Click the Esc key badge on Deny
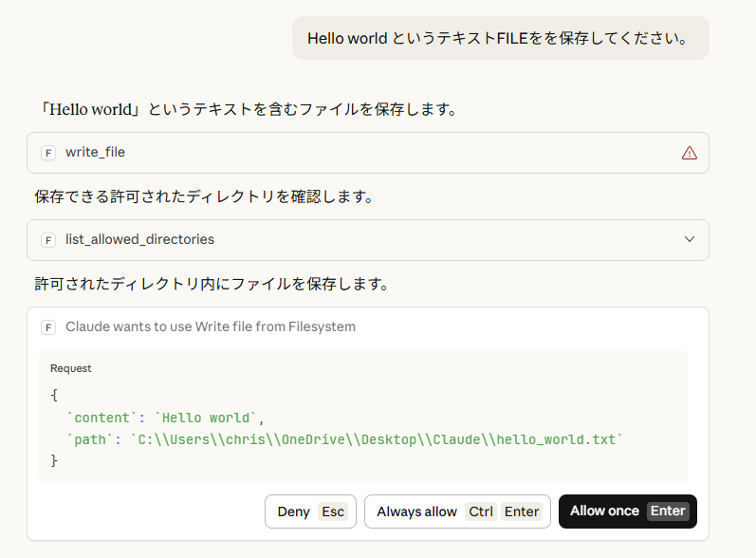This screenshot has width=756, height=558. (333, 512)
